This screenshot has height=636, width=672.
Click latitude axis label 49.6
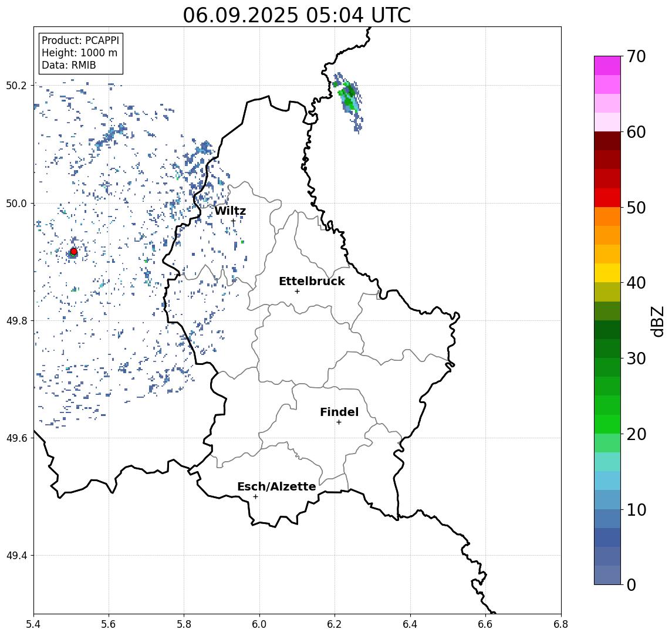click(16, 438)
